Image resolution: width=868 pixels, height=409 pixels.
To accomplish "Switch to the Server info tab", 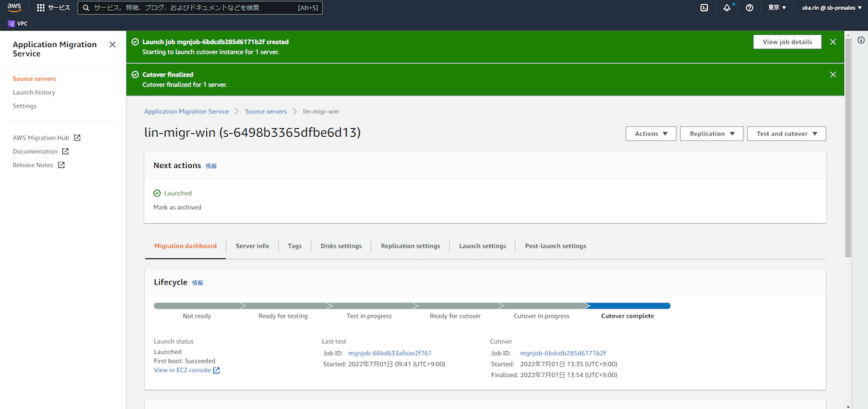I will [x=252, y=246].
